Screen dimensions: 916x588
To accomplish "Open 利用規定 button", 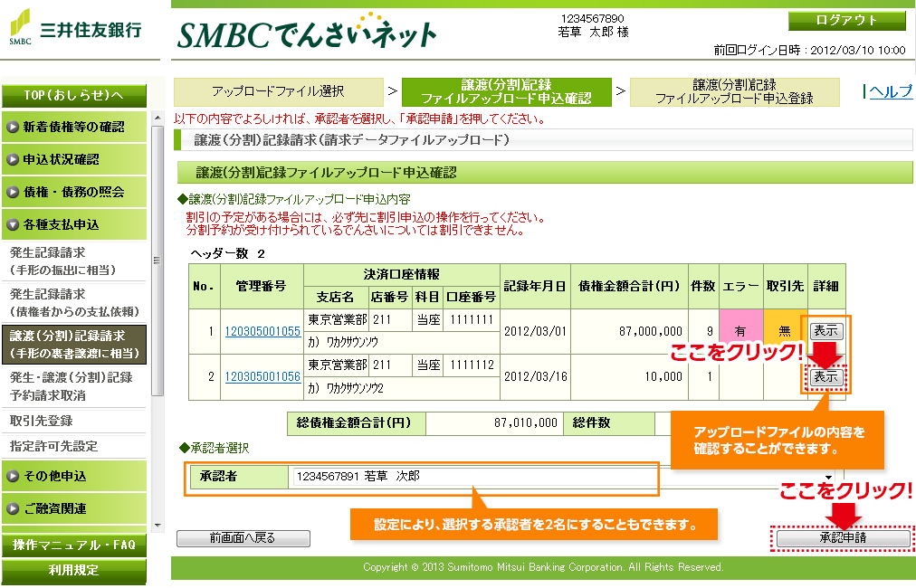I will [x=74, y=571].
